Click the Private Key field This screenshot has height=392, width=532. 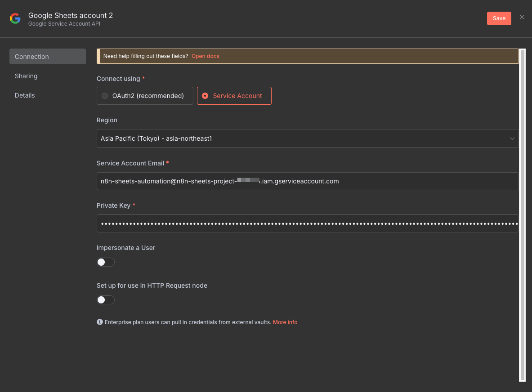pos(308,223)
